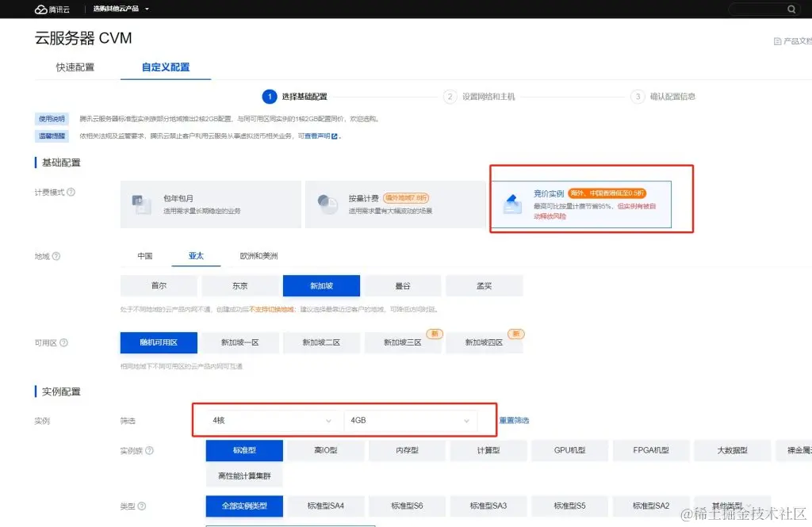Click step 1 circle 选择基础配置
Viewport: 812px width, 527px height.
click(270, 97)
